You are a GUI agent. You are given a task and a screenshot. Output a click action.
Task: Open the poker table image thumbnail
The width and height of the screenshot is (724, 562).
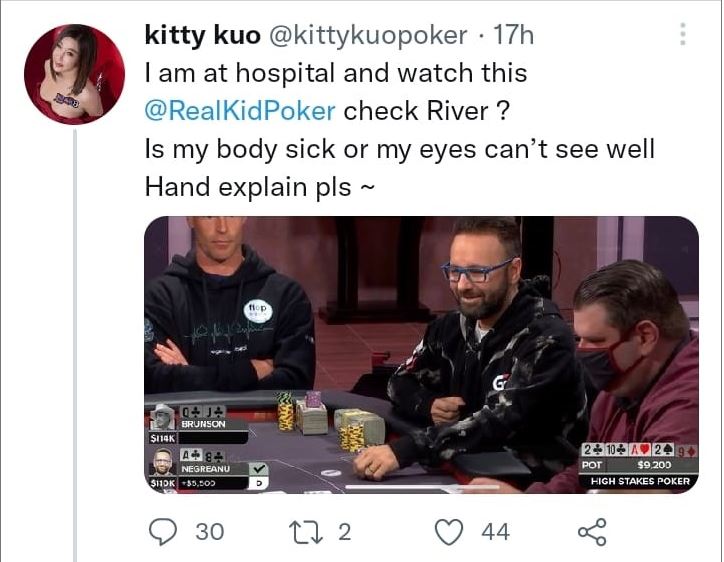[x=422, y=355]
